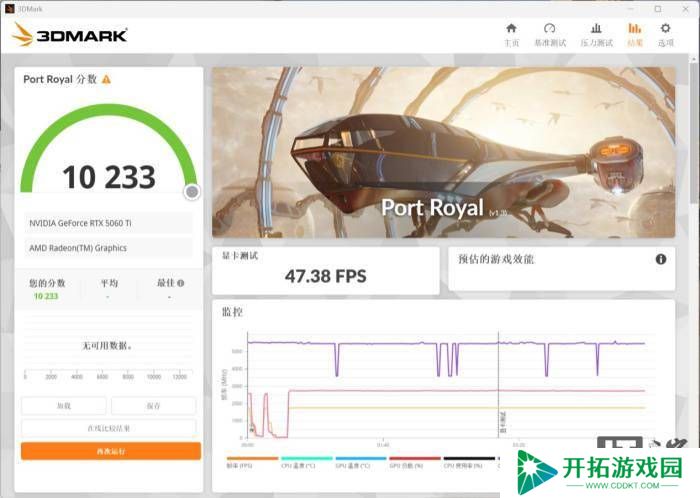Image resolution: width=700 pixels, height=498 pixels.
Task: Click the info icon next to 最佳
Action: 181,283
